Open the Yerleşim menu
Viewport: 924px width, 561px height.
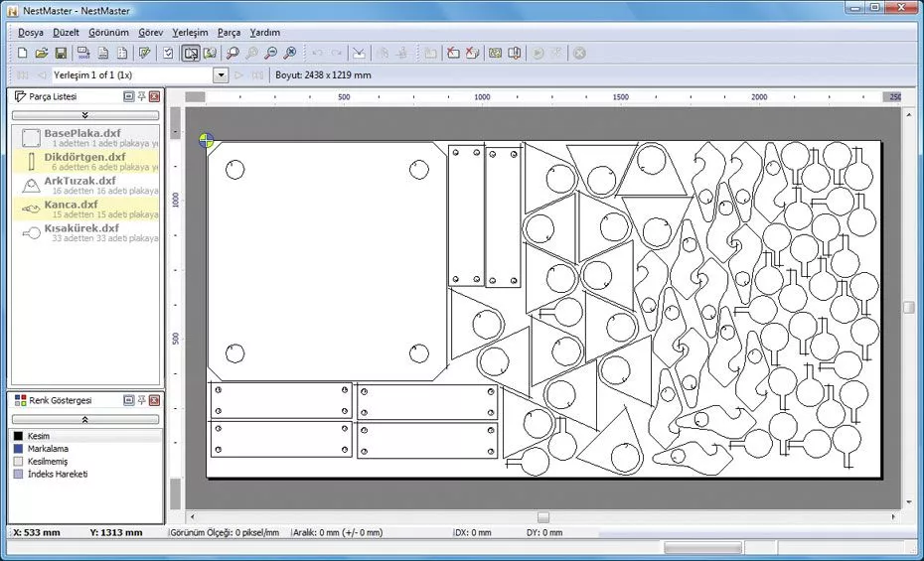[x=190, y=33]
